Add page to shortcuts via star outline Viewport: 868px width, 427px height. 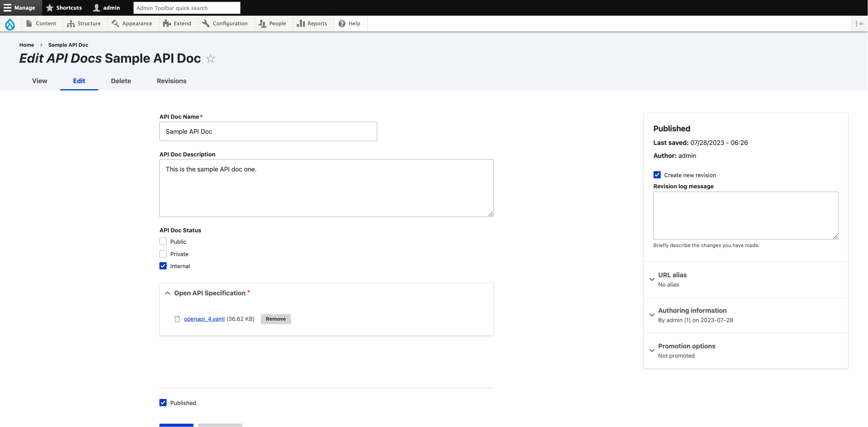[211, 59]
